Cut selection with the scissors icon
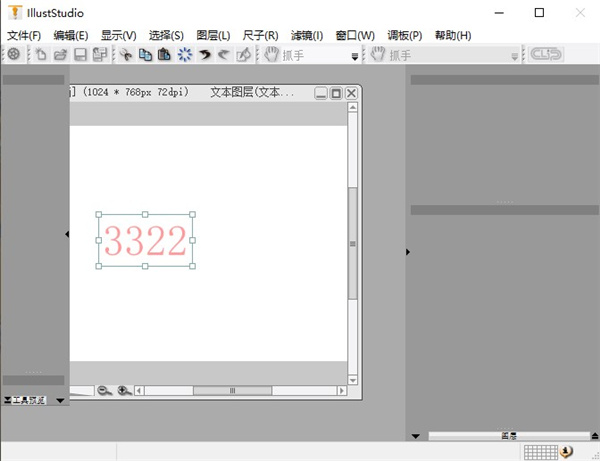Viewport: 600px width, 461px height. point(126,55)
